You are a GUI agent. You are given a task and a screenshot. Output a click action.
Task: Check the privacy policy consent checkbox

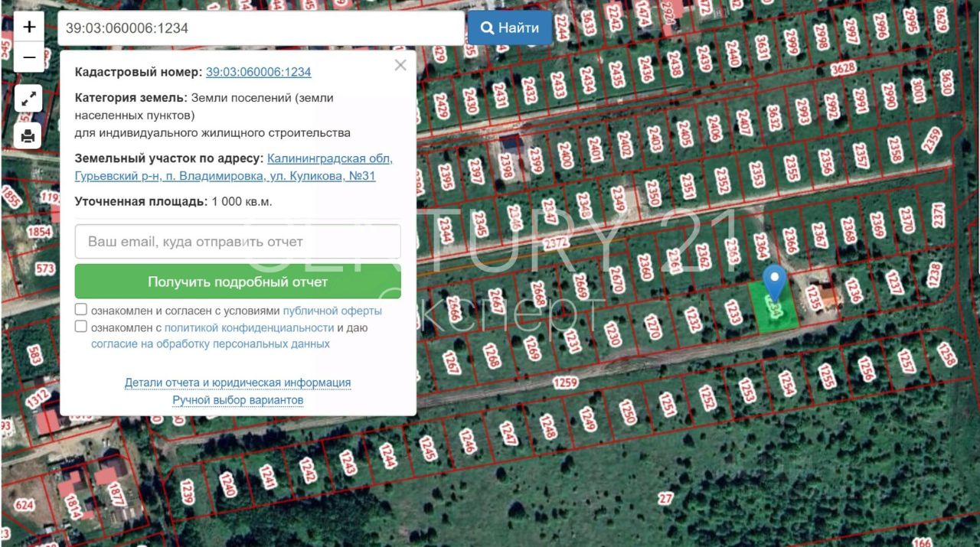pos(81,327)
